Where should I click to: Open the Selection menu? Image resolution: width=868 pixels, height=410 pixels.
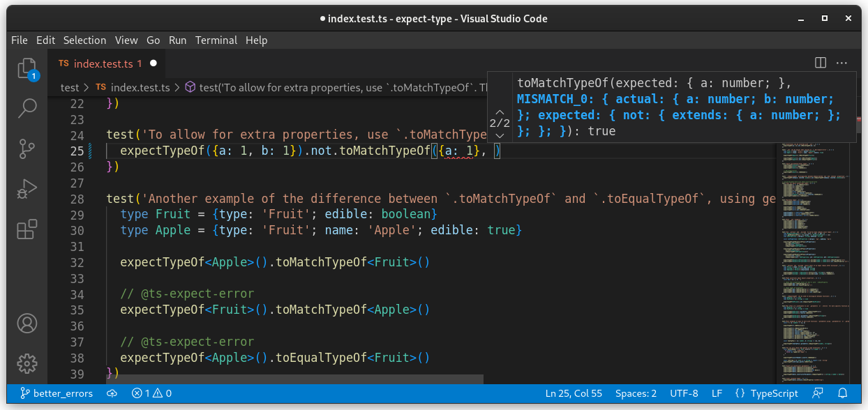(84, 40)
